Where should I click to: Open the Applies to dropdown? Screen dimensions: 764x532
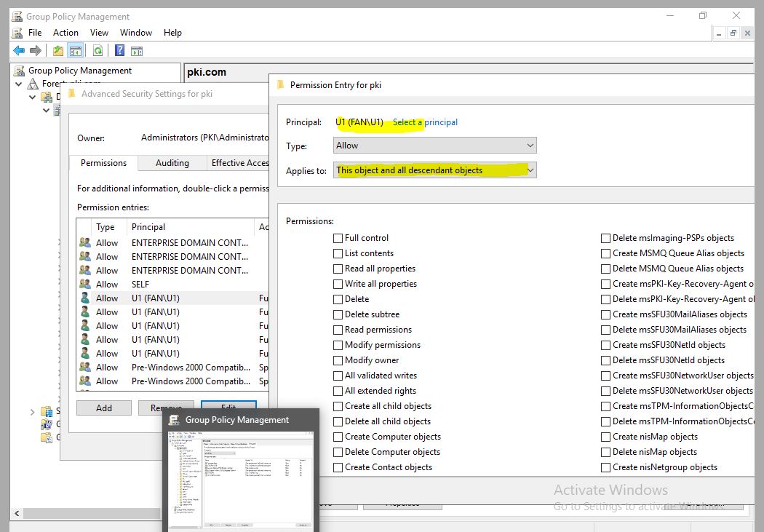click(x=434, y=170)
